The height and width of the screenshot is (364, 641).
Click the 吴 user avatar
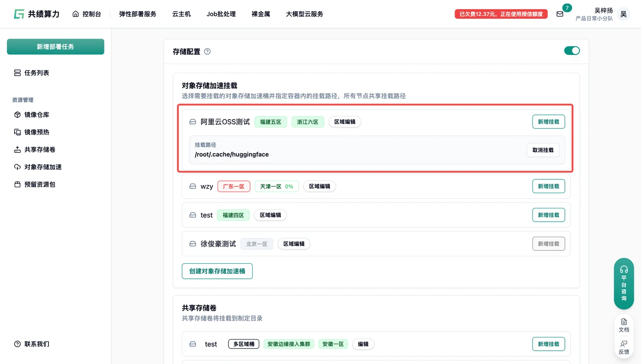coord(623,14)
